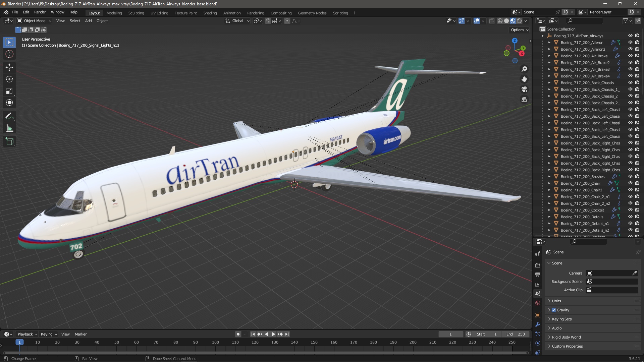Hide Boeing_717_200_Brushes with eye icon

[x=630, y=177]
